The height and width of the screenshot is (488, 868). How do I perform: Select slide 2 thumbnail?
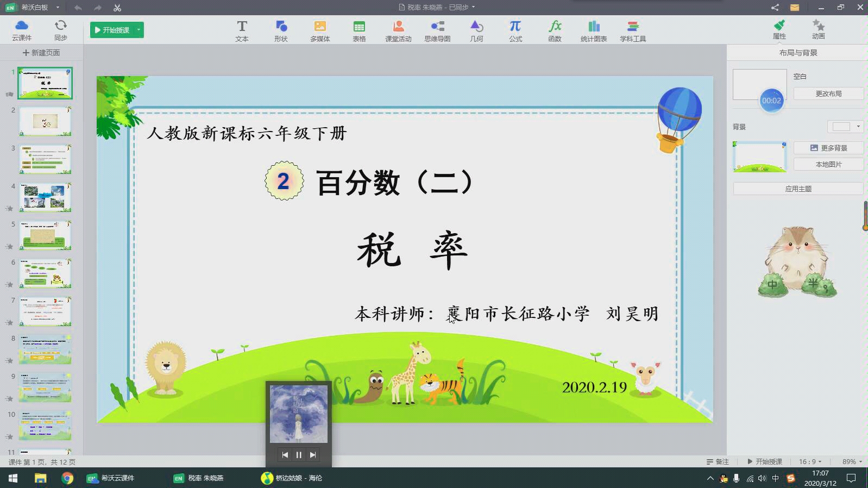pos(45,121)
